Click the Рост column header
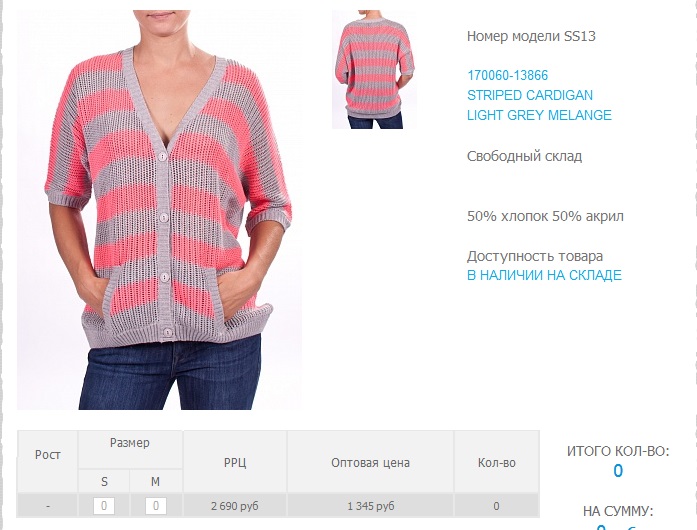The width and height of the screenshot is (697, 530). click(x=48, y=455)
